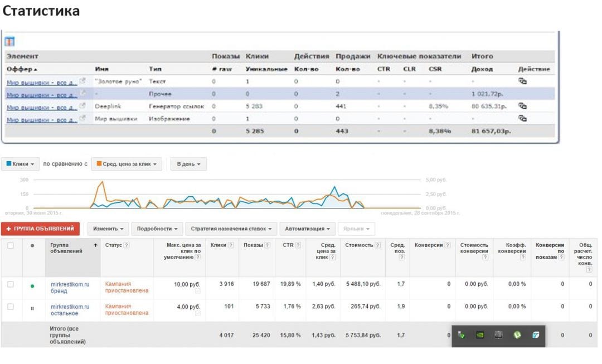Image resolution: width=602 pixels, height=364 pixels.
Task: Toggle select-all checkbox in ad groups header
Action: (11, 245)
